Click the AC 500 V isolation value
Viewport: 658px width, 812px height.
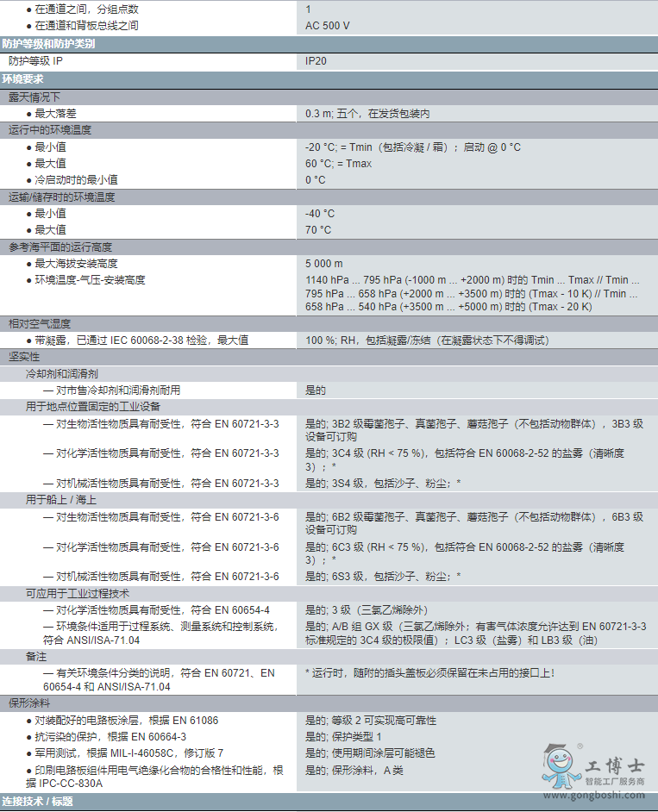tap(328, 25)
